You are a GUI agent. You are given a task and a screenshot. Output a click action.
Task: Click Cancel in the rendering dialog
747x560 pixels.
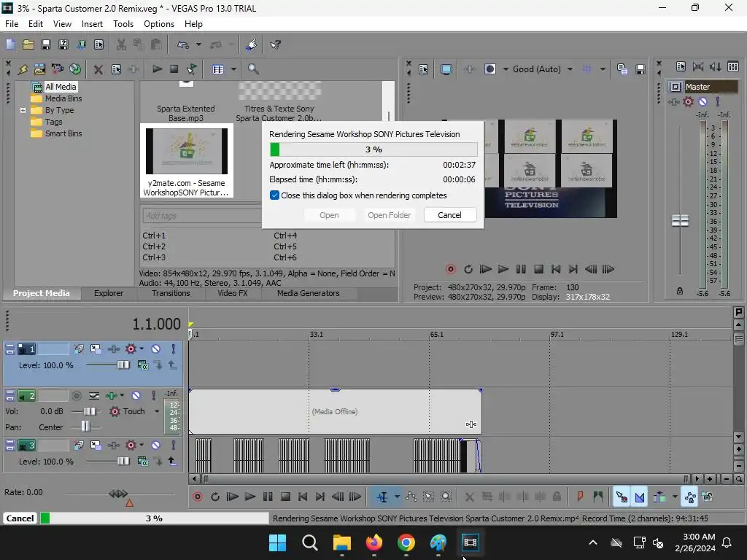tap(449, 215)
